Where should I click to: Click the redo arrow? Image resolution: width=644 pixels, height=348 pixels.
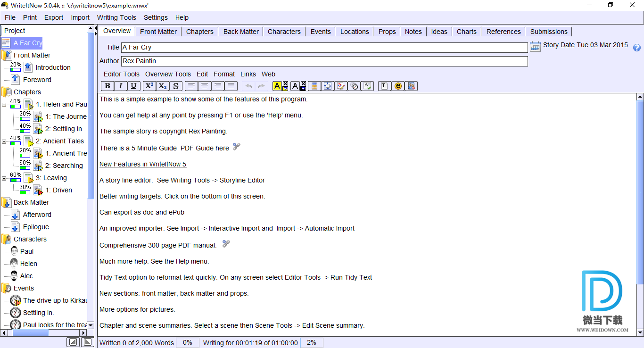click(261, 86)
